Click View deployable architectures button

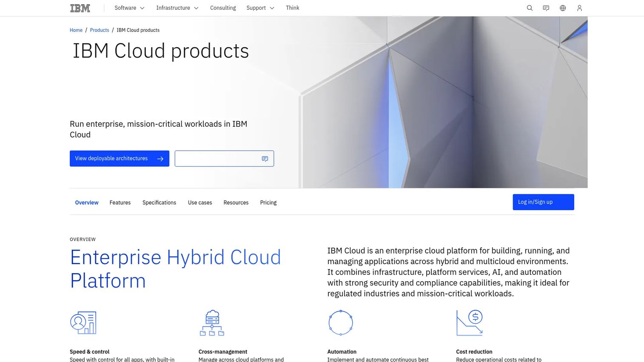pyautogui.click(x=120, y=159)
